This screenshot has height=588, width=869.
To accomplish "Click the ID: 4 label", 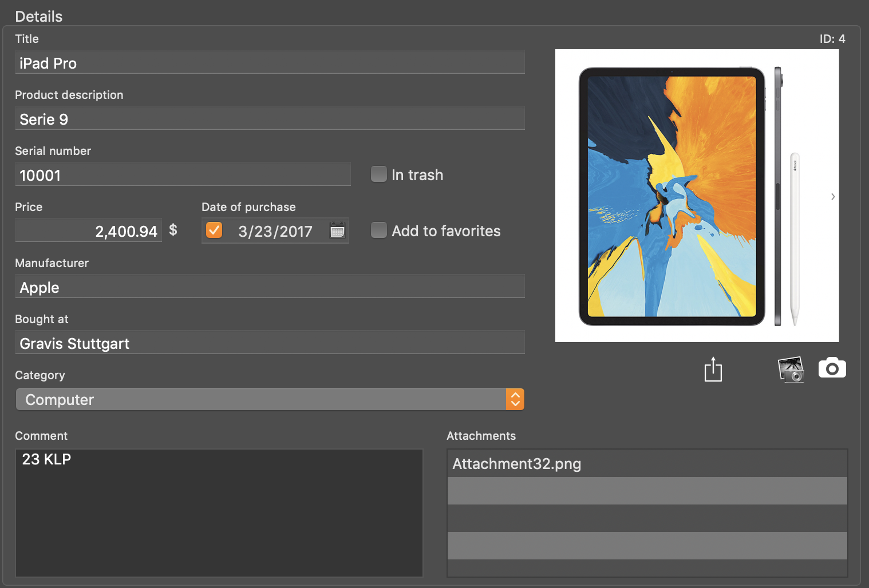I will tap(832, 39).
